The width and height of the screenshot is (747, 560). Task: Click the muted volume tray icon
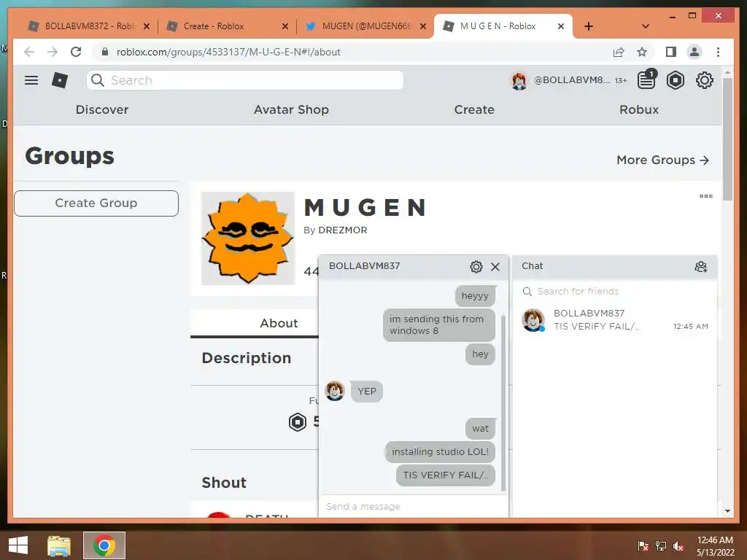678,546
